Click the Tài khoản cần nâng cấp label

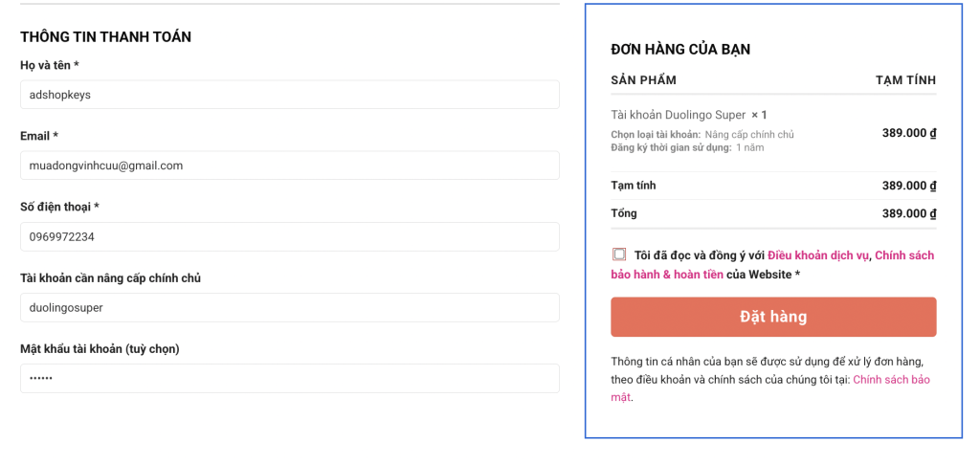110,277
